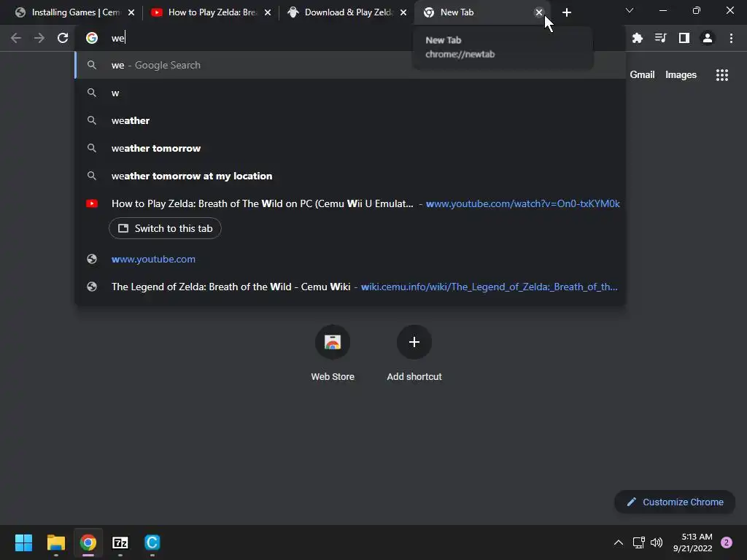Expand the tab search chevron

[630, 10]
